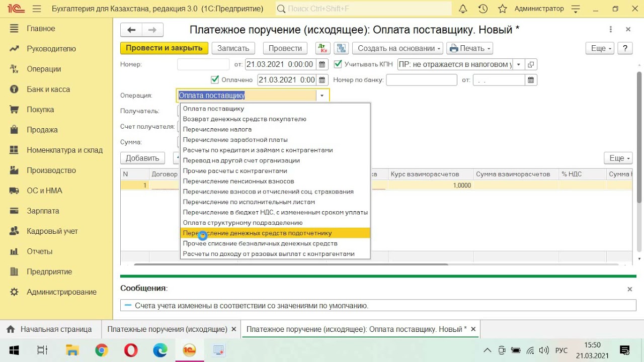Open search field Поиск Ctrl+Shift+F

[x=363, y=9]
